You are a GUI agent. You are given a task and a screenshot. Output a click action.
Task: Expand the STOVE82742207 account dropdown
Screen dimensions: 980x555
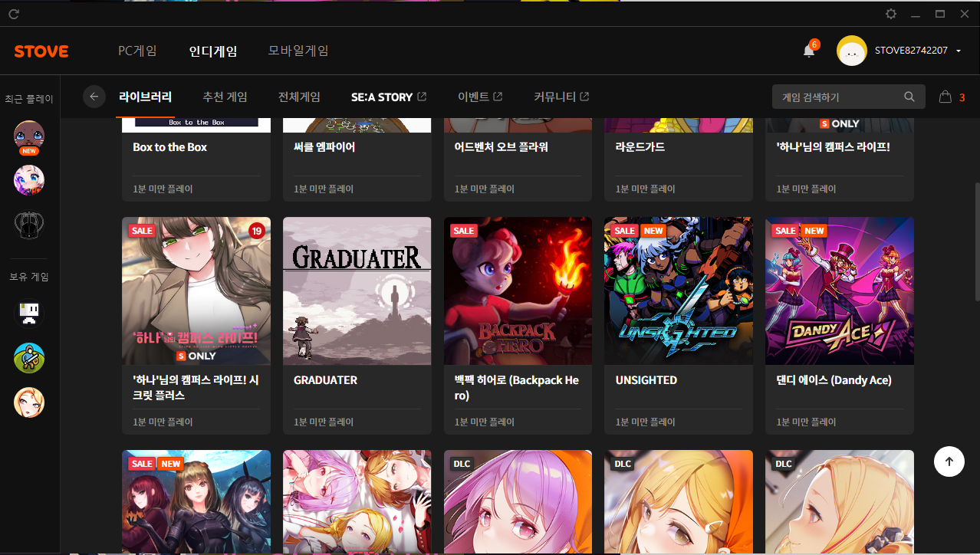coord(959,51)
